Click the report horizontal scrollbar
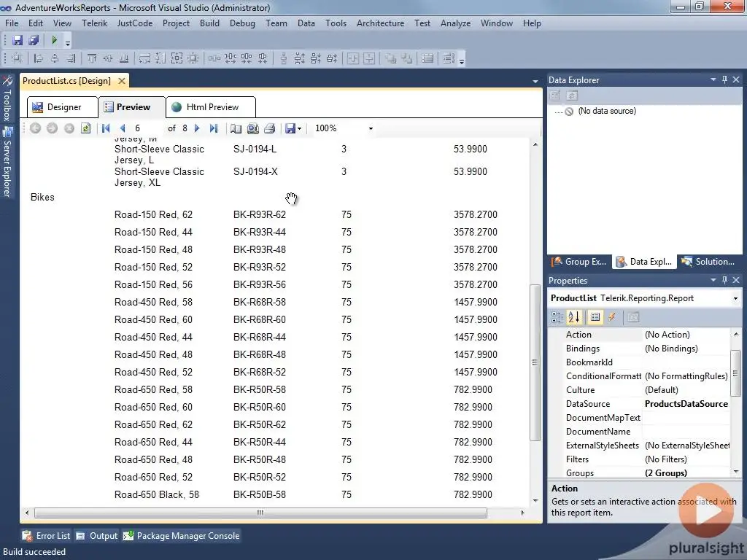 [260, 513]
